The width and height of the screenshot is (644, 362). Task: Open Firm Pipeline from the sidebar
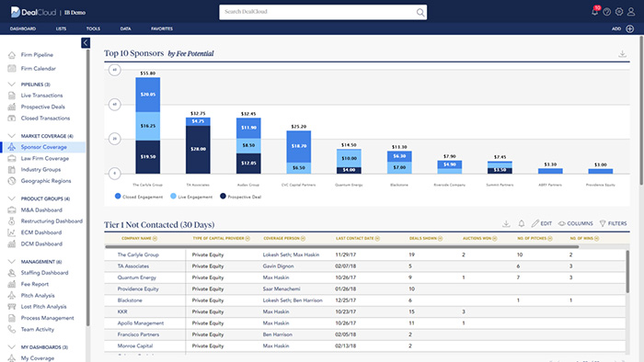pos(37,55)
